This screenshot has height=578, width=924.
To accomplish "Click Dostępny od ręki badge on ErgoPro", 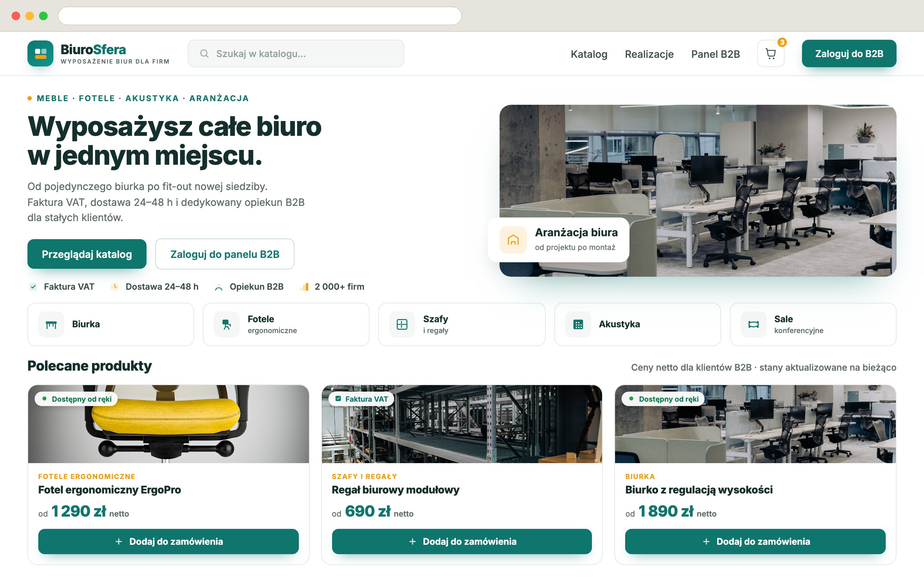I will pyautogui.click(x=76, y=399).
